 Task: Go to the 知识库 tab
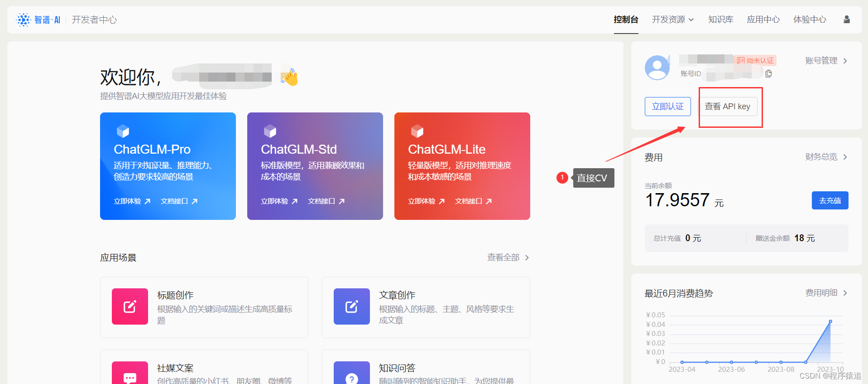tap(721, 19)
